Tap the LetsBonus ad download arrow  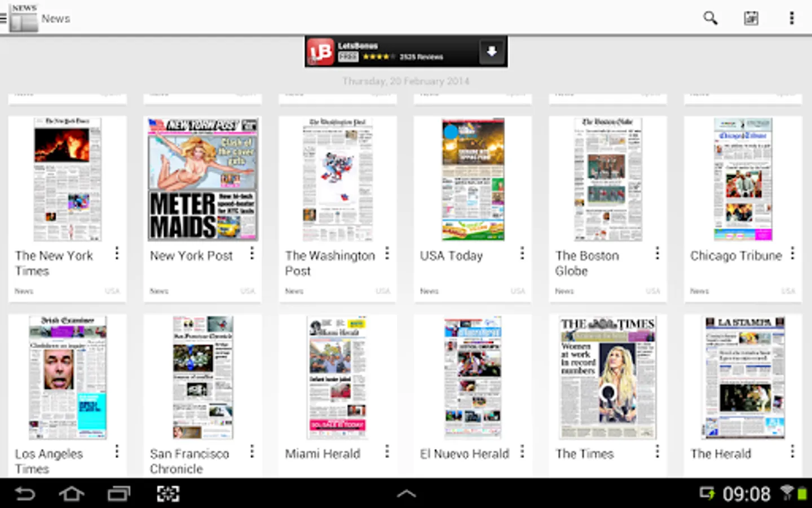point(492,52)
